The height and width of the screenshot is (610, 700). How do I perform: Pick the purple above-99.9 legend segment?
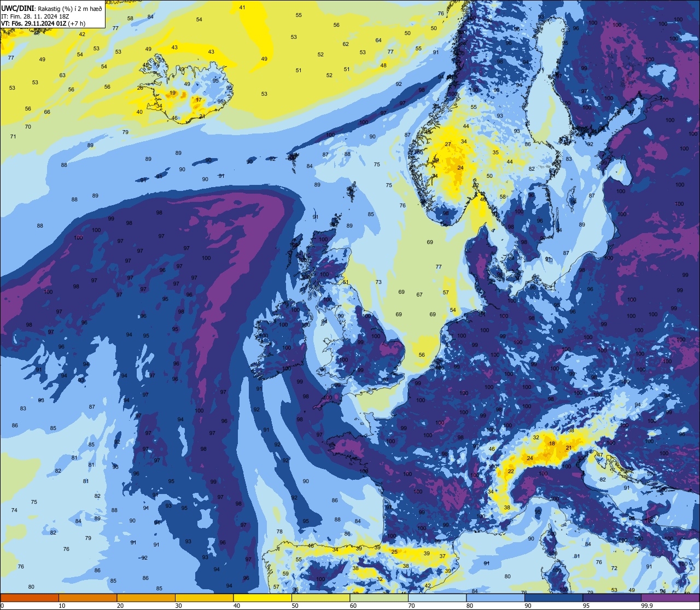[670, 597]
